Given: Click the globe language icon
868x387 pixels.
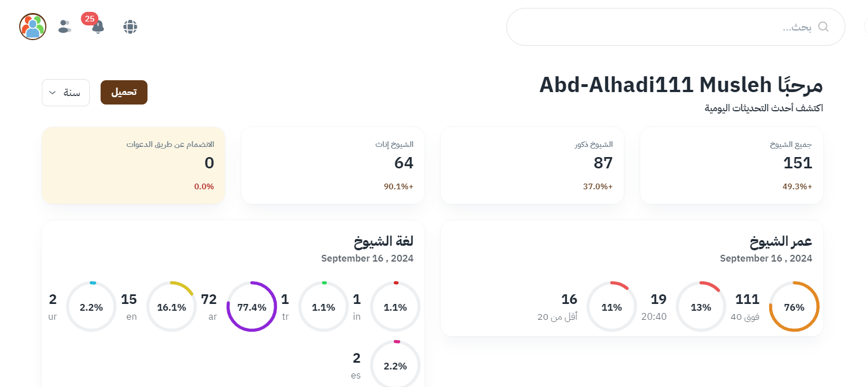Looking at the screenshot, I should pyautogui.click(x=131, y=27).
